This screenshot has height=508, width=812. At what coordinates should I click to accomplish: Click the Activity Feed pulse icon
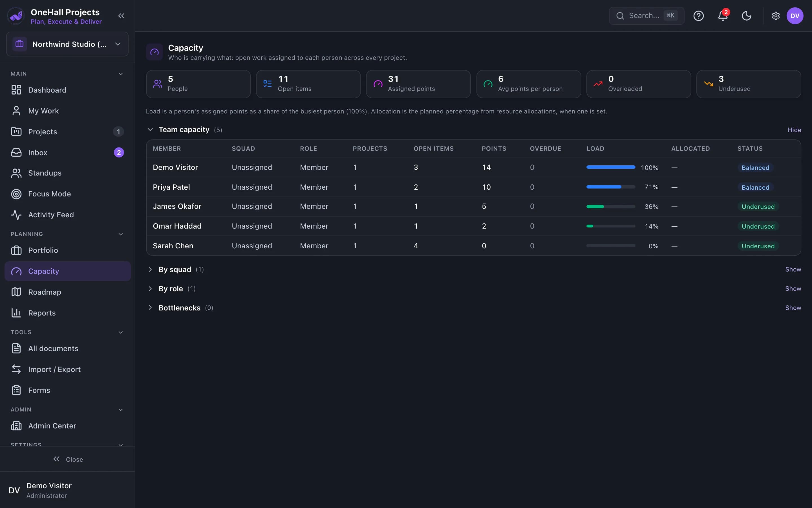click(16, 215)
